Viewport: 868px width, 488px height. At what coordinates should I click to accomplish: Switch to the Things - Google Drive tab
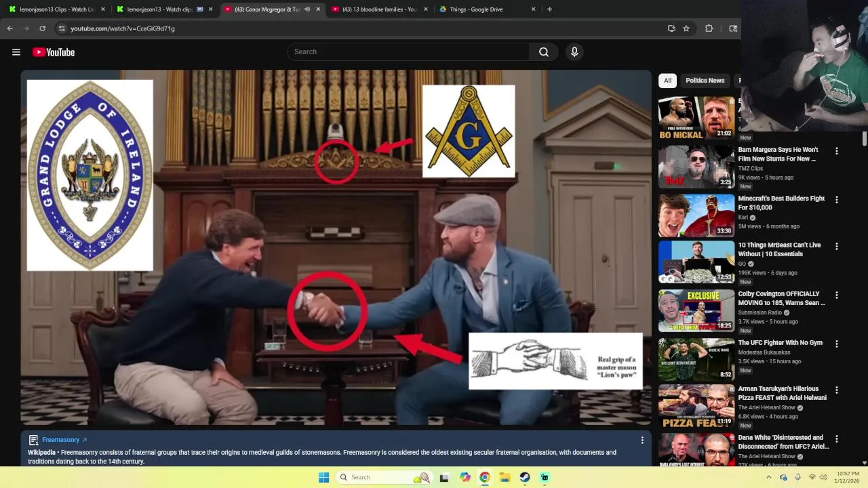487,9
